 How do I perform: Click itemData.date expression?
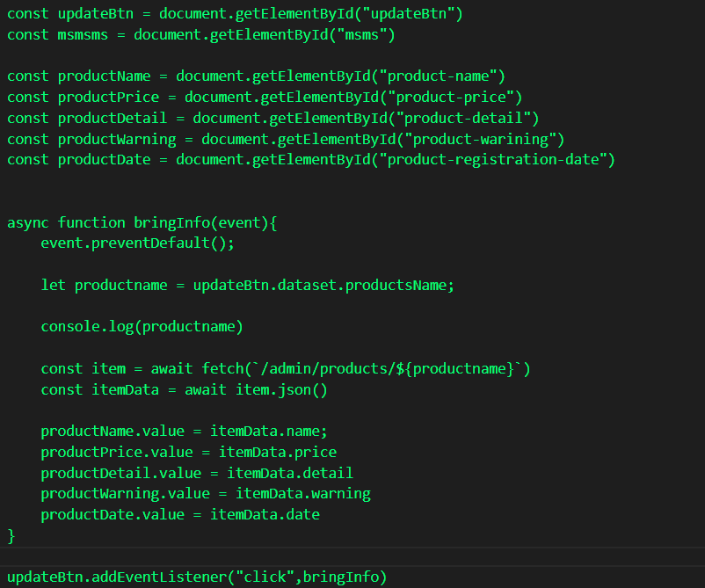pos(265,514)
